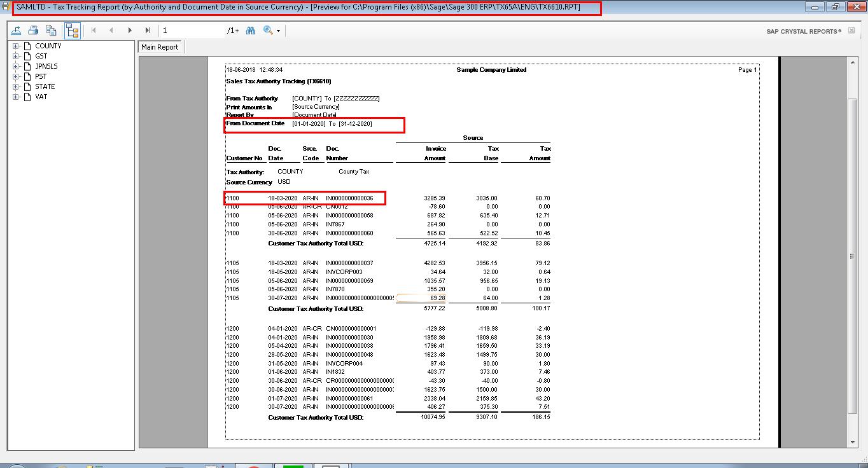Click tax amount 79.12
The image size is (868, 468).
[543, 263]
